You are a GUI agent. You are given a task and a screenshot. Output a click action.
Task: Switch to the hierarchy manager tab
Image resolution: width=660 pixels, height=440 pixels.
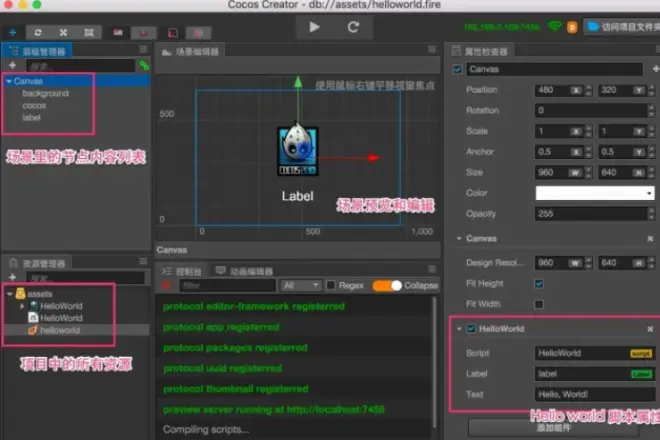point(37,51)
